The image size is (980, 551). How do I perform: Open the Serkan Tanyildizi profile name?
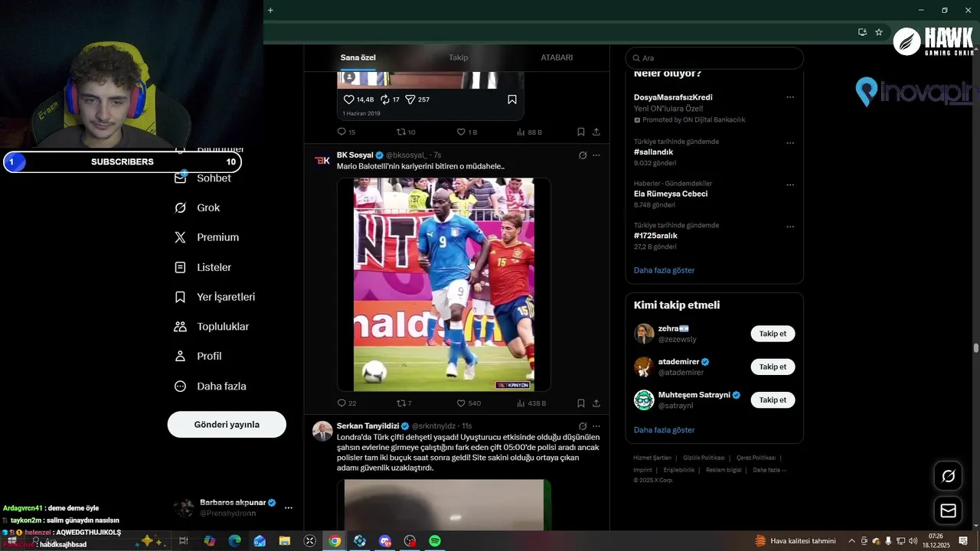pyautogui.click(x=367, y=425)
